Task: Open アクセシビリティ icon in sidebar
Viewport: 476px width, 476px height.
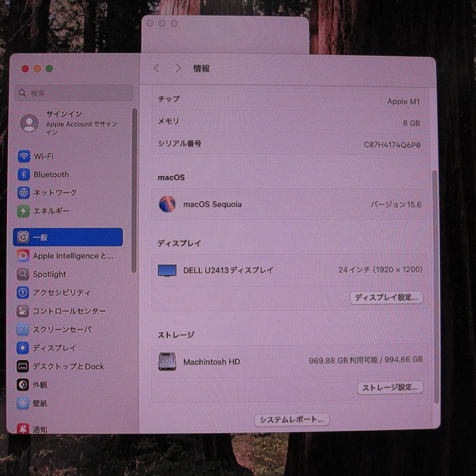Action: click(x=23, y=293)
